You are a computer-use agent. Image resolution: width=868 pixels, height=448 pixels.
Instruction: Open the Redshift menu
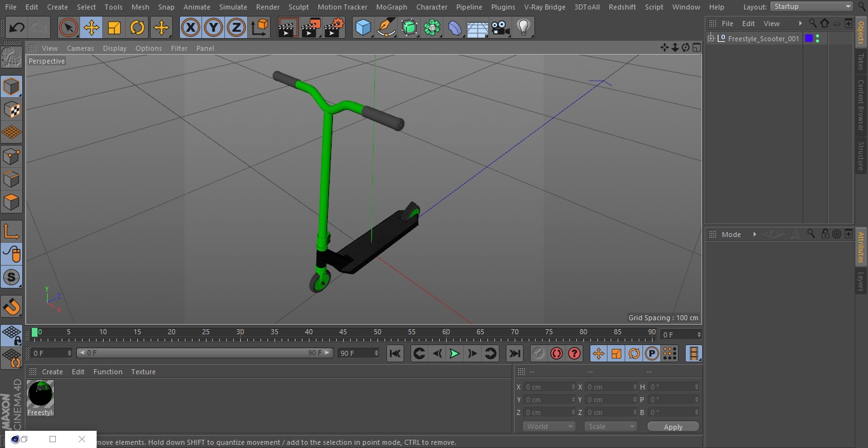[x=622, y=6]
